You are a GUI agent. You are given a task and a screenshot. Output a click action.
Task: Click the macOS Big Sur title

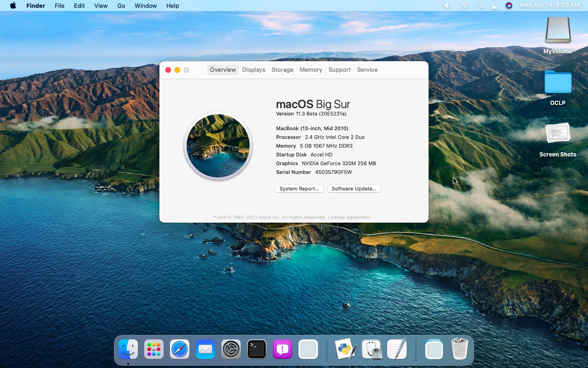point(313,104)
